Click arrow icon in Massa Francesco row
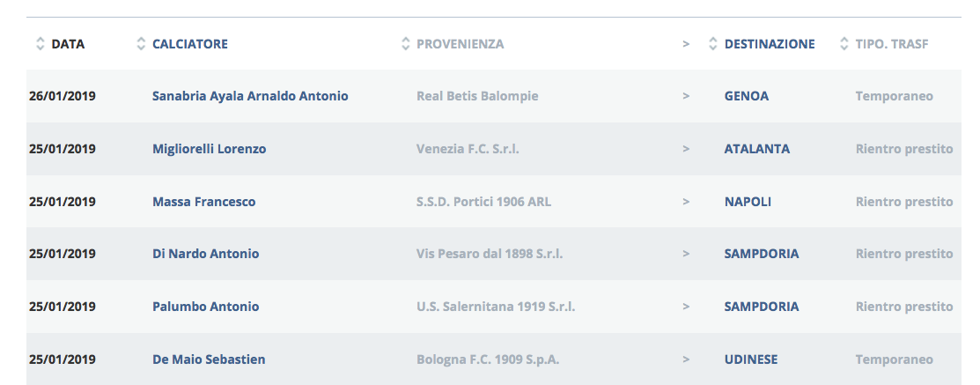The image size is (980, 385). tap(686, 202)
